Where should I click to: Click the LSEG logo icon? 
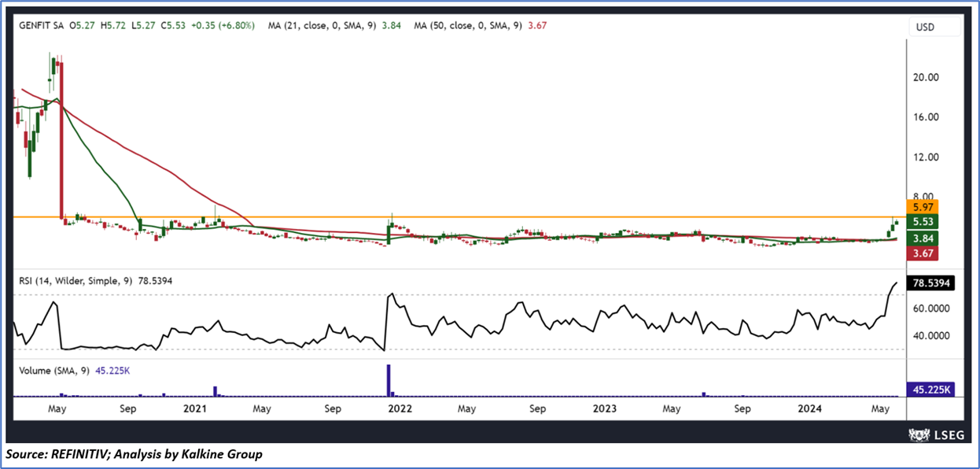(916, 434)
